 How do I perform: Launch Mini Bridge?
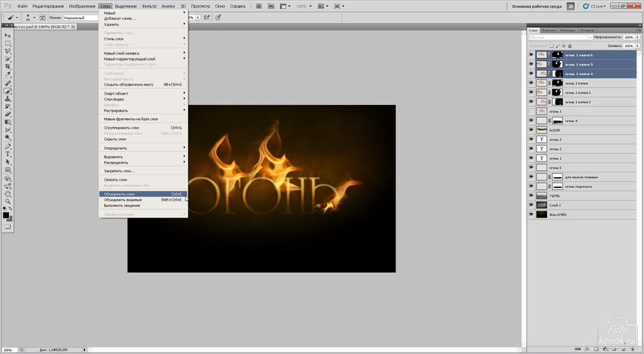pos(270,6)
